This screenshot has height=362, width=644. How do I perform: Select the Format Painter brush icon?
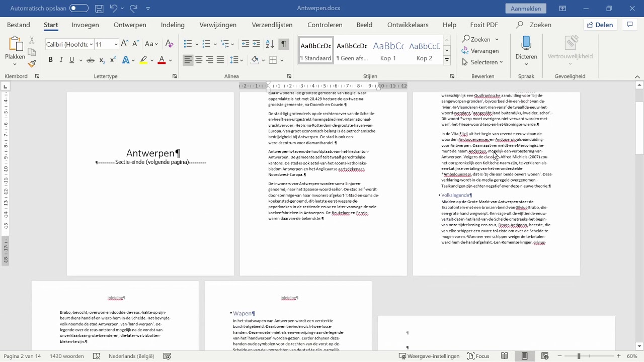(x=32, y=64)
